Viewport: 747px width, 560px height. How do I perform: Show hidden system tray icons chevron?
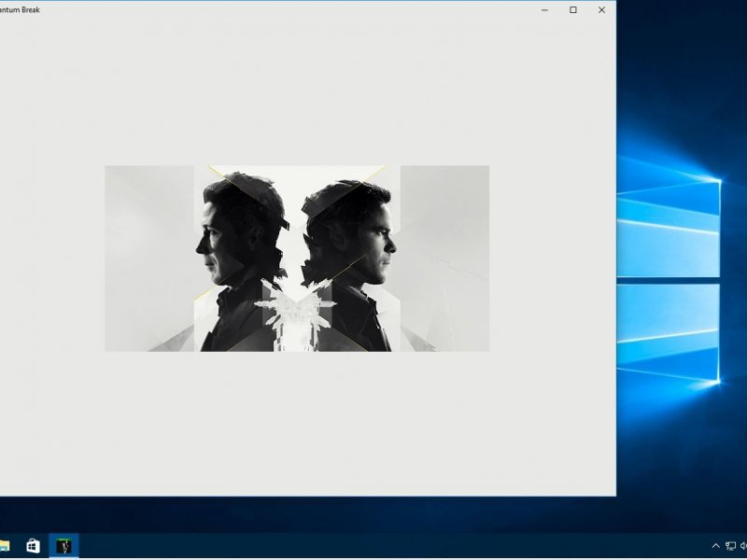(x=715, y=546)
